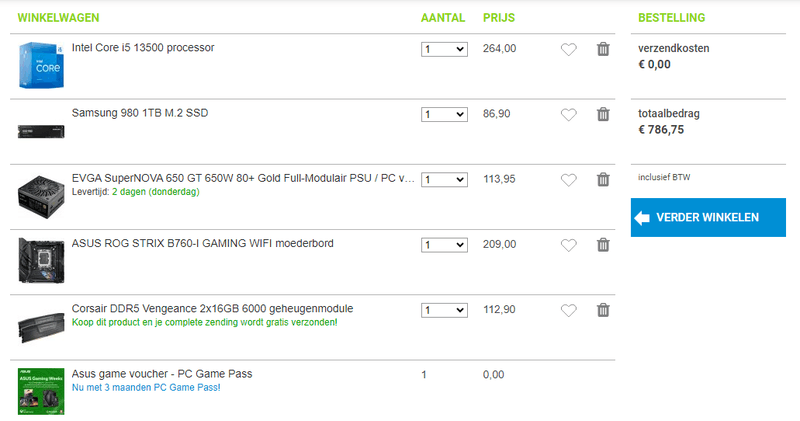This screenshot has height=421, width=800.
Task: Expand quantity selector for Samsung 980 SSD
Action: click(444, 114)
